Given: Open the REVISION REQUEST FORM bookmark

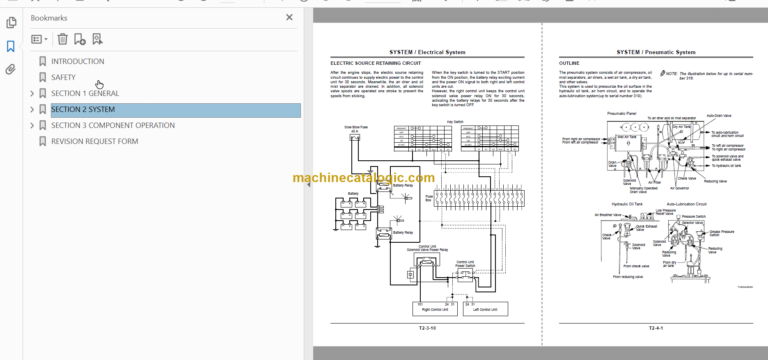Looking at the screenshot, I should coord(95,142).
